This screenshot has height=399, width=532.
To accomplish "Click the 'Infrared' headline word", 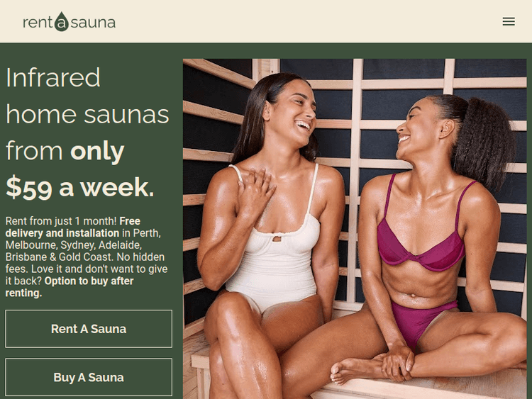I will [x=53, y=77].
